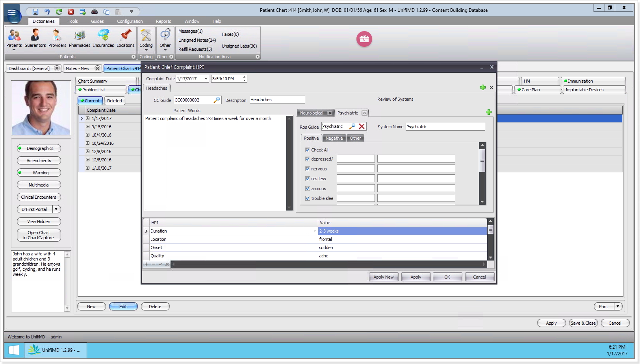
Task: Open the Complaint Date dropdown calendar
Action: click(x=206, y=79)
